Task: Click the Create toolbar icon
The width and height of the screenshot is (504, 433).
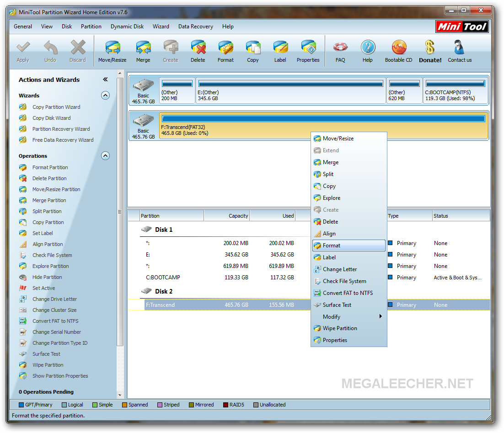Action: [x=171, y=48]
